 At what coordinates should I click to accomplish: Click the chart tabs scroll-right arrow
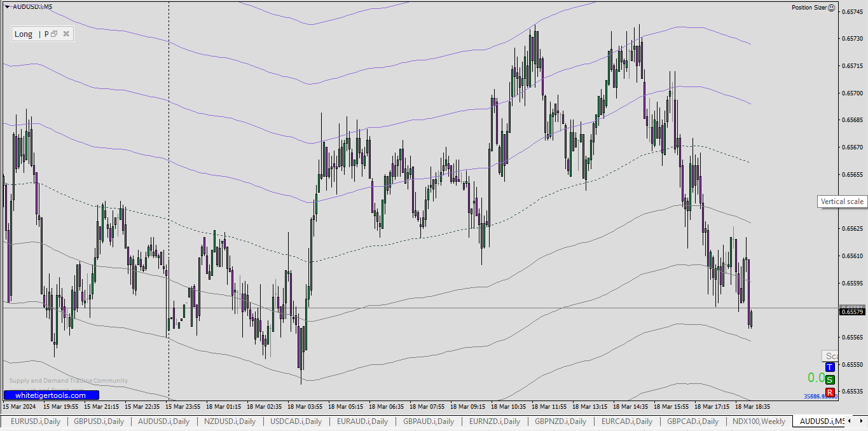pyautogui.click(x=860, y=421)
